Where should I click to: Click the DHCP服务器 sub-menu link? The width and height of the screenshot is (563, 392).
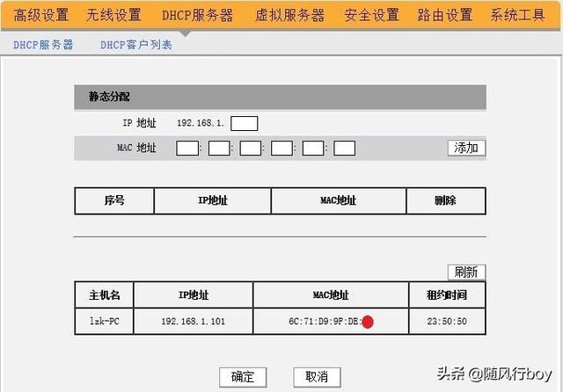(x=43, y=45)
